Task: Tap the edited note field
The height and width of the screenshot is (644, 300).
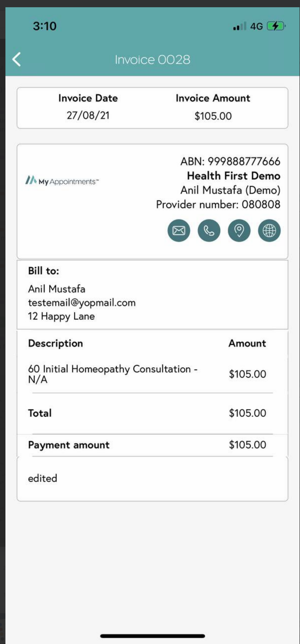Action: pos(152,478)
